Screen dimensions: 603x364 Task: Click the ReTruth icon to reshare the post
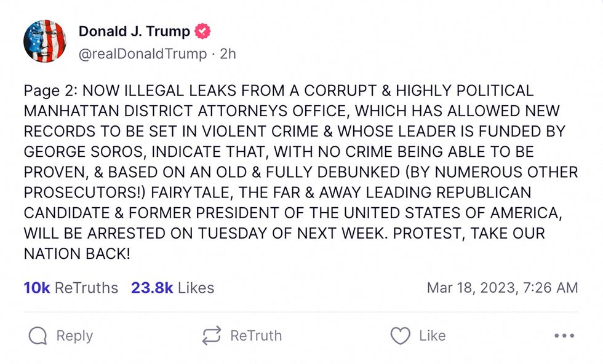click(x=210, y=336)
